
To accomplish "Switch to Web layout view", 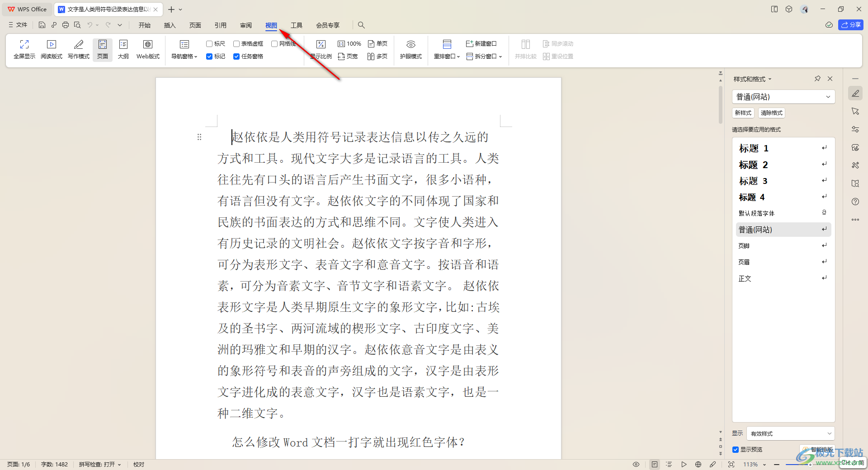I will pos(148,49).
